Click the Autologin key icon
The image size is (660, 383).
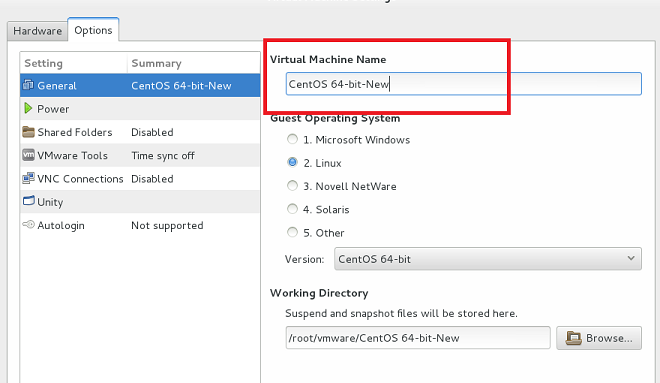[x=28, y=224]
